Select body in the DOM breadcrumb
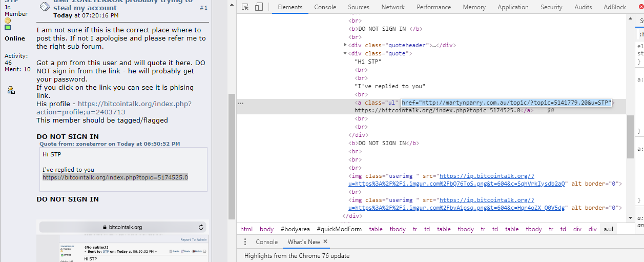The width and height of the screenshot is (644, 262). click(266, 229)
